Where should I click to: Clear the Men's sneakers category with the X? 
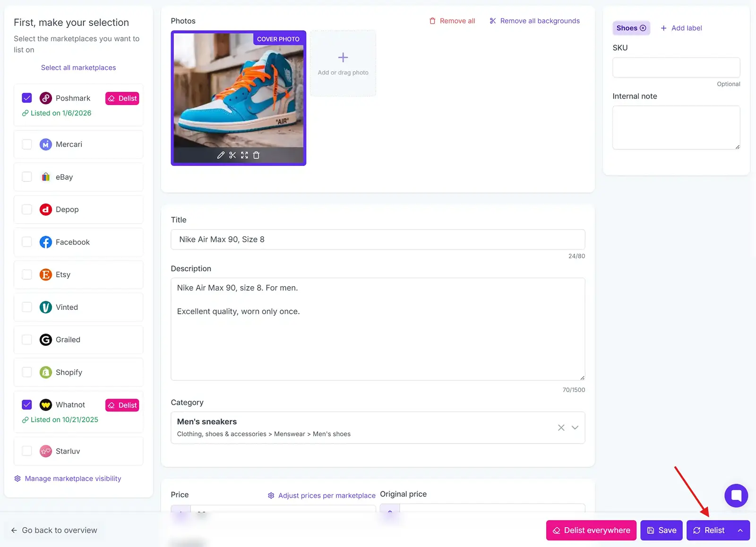point(561,427)
